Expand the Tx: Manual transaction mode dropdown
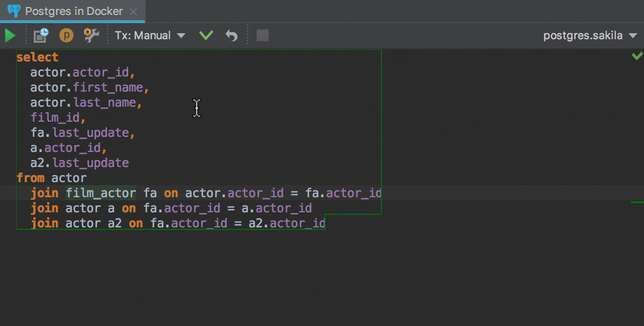The height and width of the screenshot is (326, 644). coord(150,36)
